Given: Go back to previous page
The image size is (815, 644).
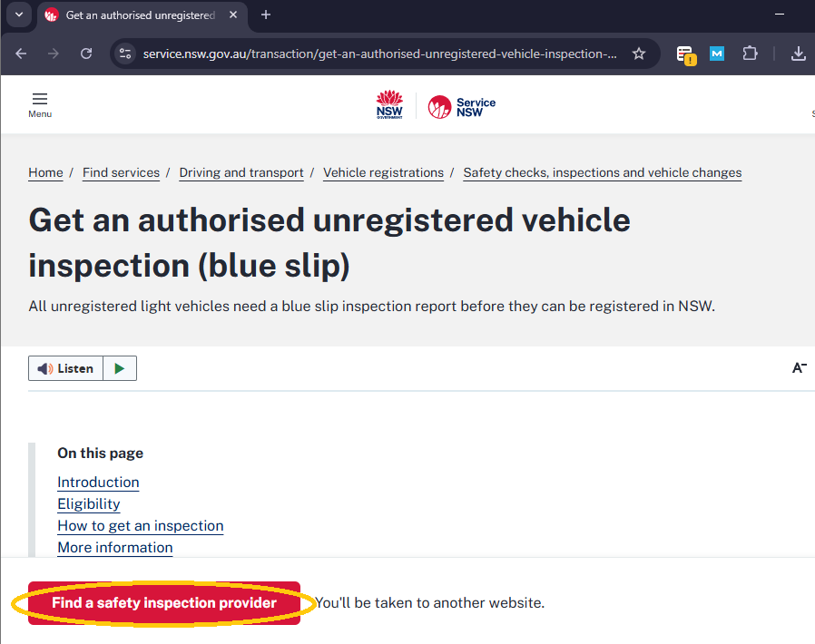Looking at the screenshot, I should pyautogui.click(x=21, y=54).
